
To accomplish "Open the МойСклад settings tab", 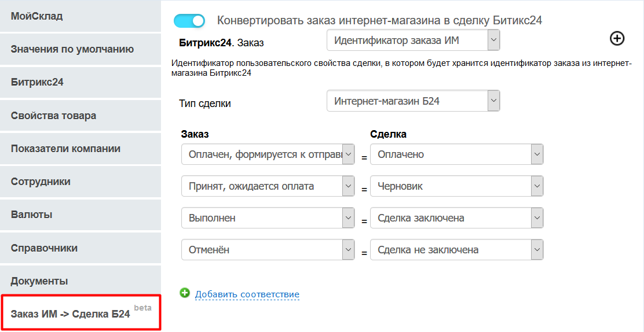I will click(x=80, y=16).
